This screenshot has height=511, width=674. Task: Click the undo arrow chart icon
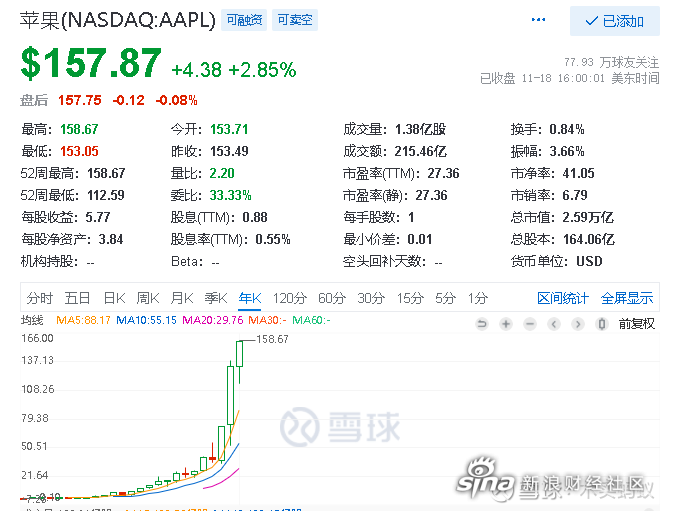click(482, 324)
